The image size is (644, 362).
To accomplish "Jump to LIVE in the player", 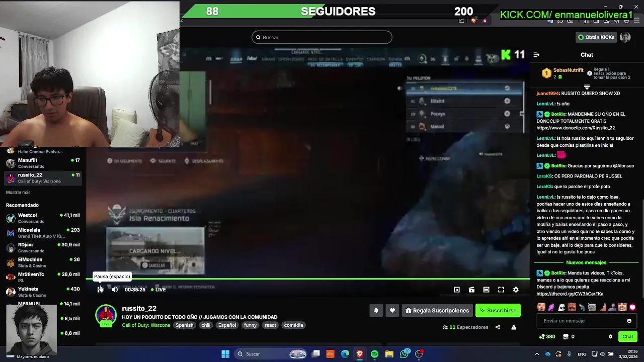I will (158, 290).
